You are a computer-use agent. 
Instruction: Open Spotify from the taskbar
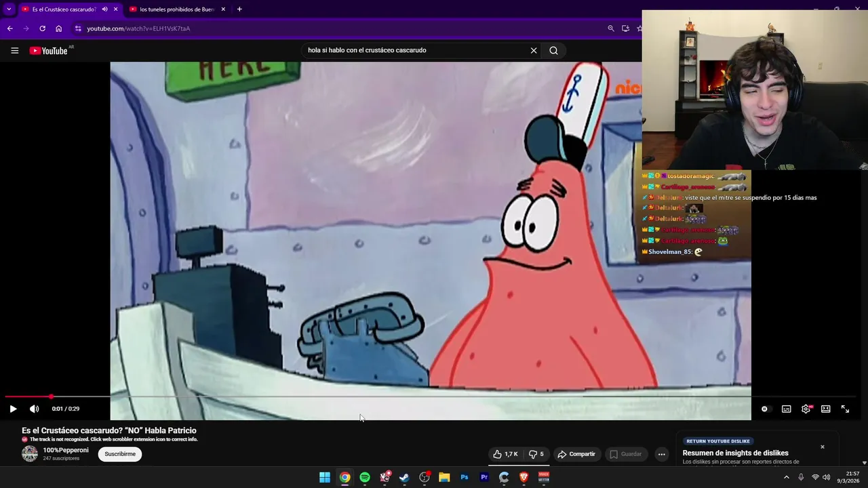tap(365, 477)
